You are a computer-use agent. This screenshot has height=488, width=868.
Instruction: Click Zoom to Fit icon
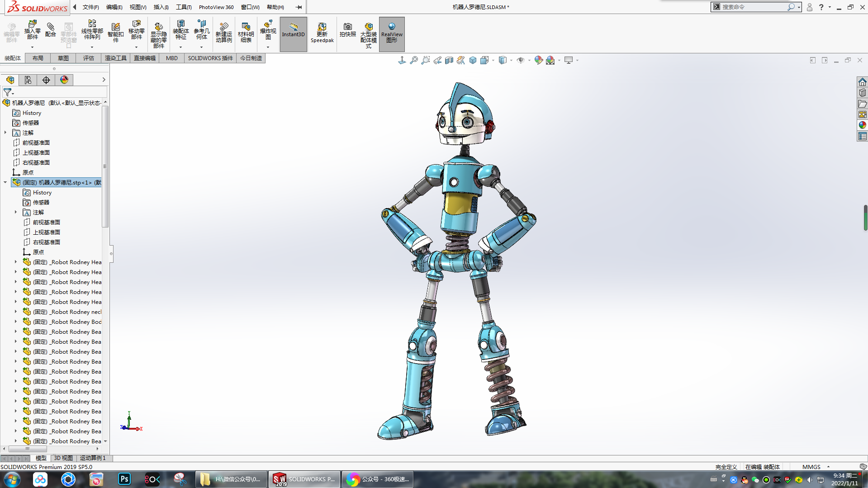point(414,60)
